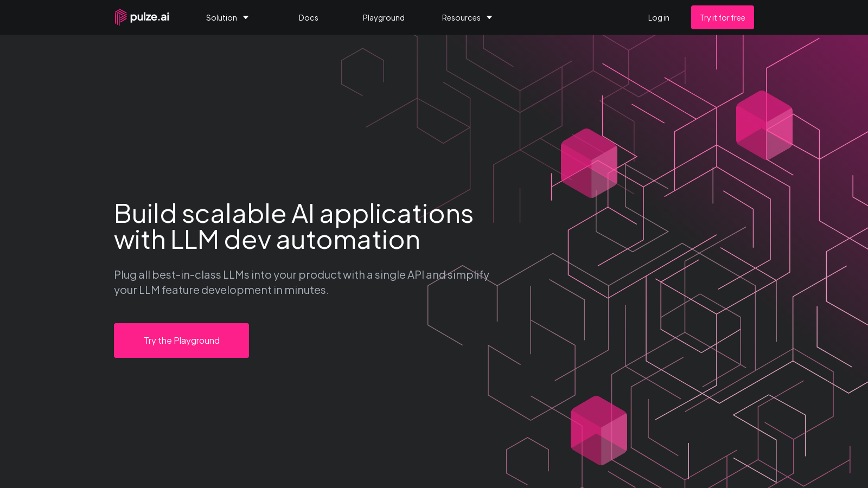Click the pink cube above the headline's right
Viewport: 868px width, 488px height.
pyautogui.click(x=589, y=163)
